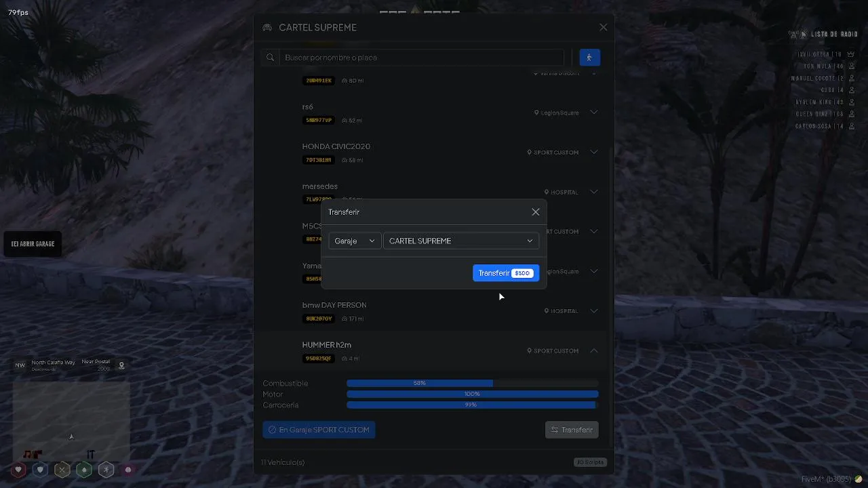Click the HUMMER h2m vehicle name
This screenshot has width=868, height=488.
pos(327,345)
